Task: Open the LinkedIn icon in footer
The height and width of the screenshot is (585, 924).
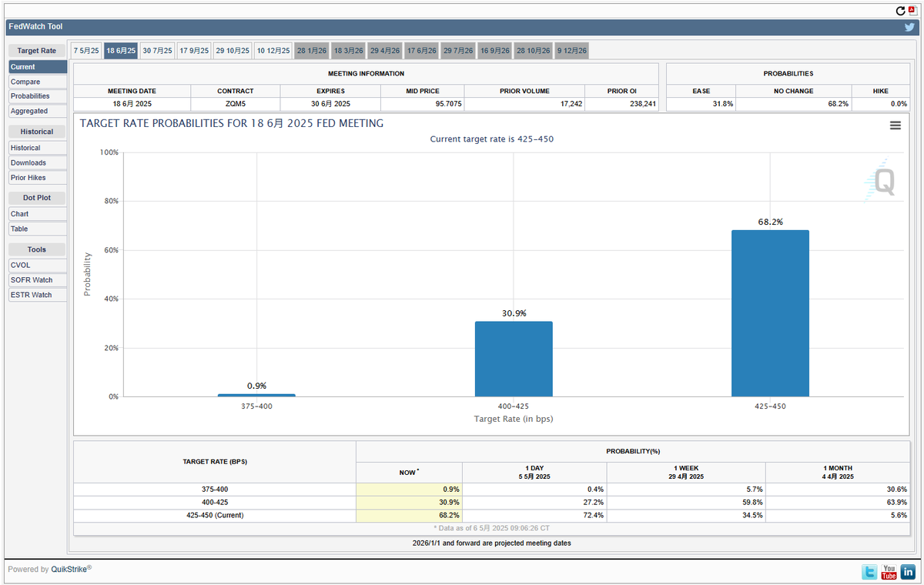Action: coord(908,572)
